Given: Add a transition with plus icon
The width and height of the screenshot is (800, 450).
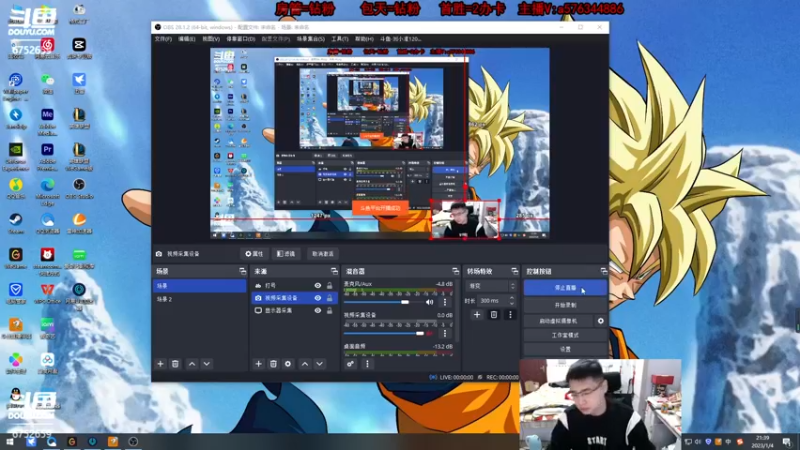Looking at the screenshot, I should click(x=477, y=315).
